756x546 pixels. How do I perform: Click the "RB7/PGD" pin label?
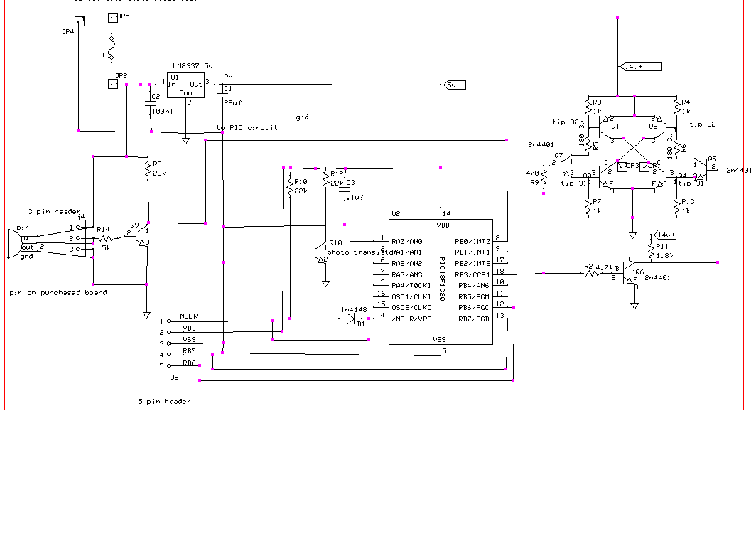474,318
